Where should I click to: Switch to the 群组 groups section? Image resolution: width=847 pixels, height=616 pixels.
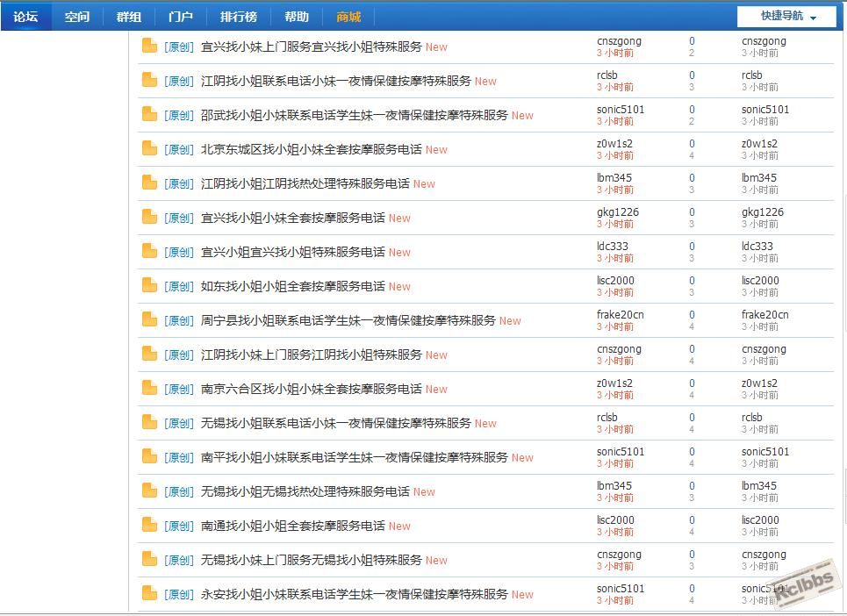pos(129,17)
